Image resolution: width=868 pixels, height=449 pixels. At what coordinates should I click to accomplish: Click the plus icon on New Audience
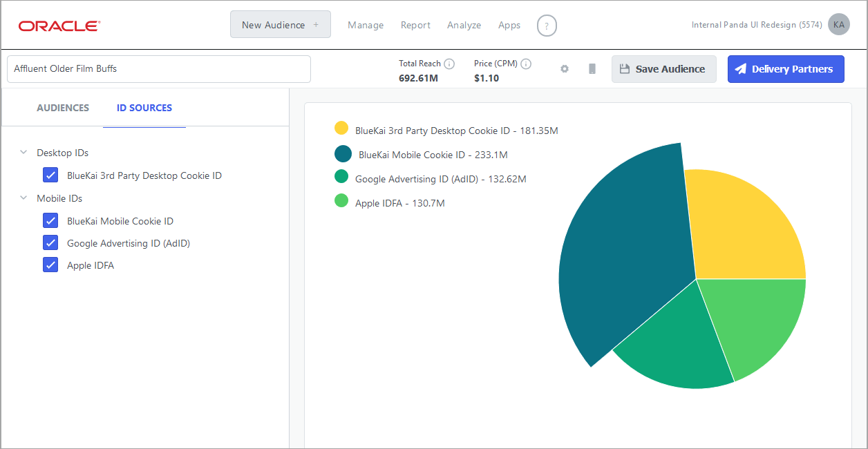pos(316,25)
